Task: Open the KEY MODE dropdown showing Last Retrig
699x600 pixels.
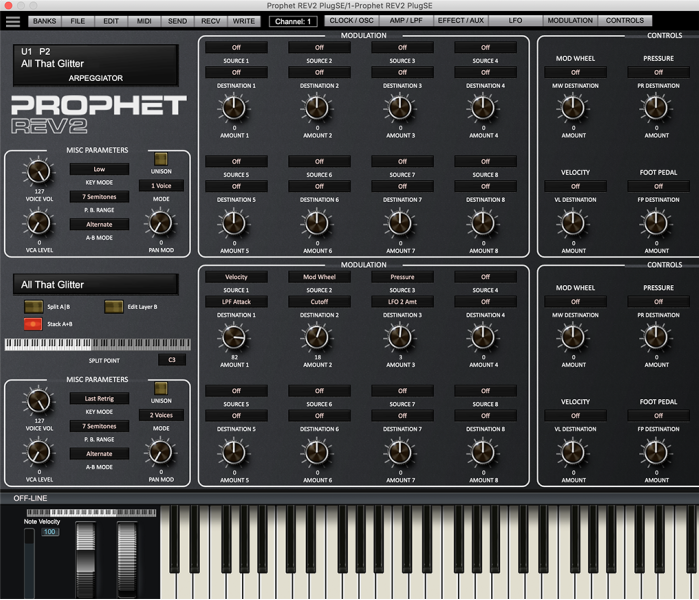Action: coord(99,399)
